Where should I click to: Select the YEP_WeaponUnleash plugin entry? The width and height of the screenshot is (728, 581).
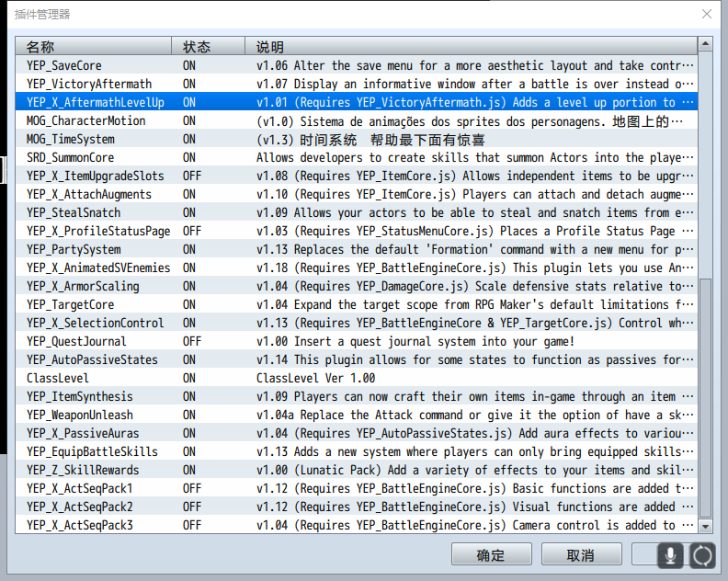click(356, 415)
